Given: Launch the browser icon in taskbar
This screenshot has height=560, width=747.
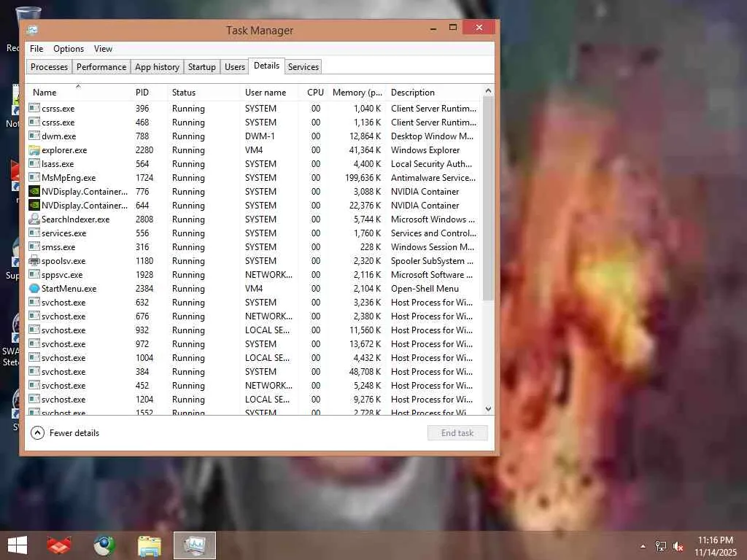Looking at the screenshot, I should point(104,545).
